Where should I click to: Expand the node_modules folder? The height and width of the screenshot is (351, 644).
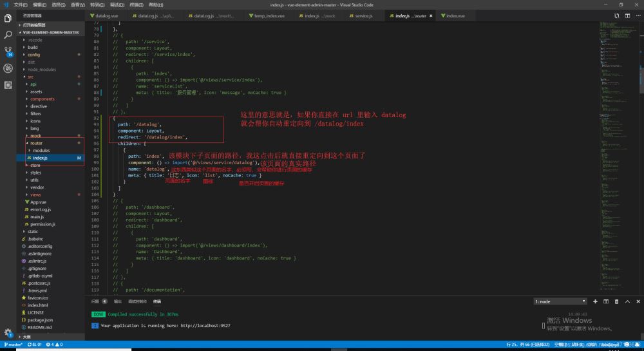(x=42, y=69)
